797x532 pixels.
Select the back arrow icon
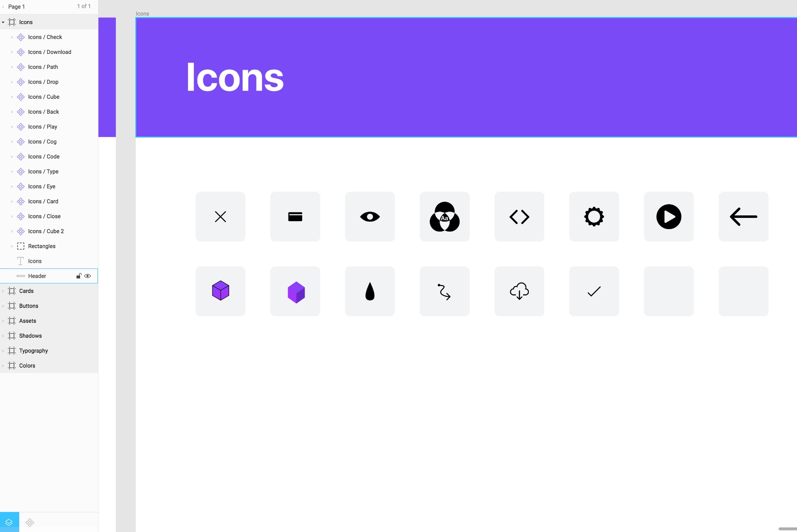(x=743, y=216)
